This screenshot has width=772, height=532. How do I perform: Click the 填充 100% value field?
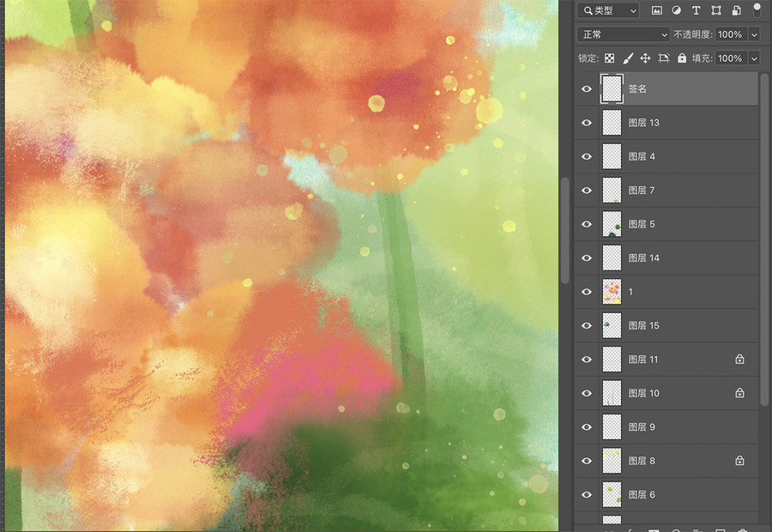731,58
